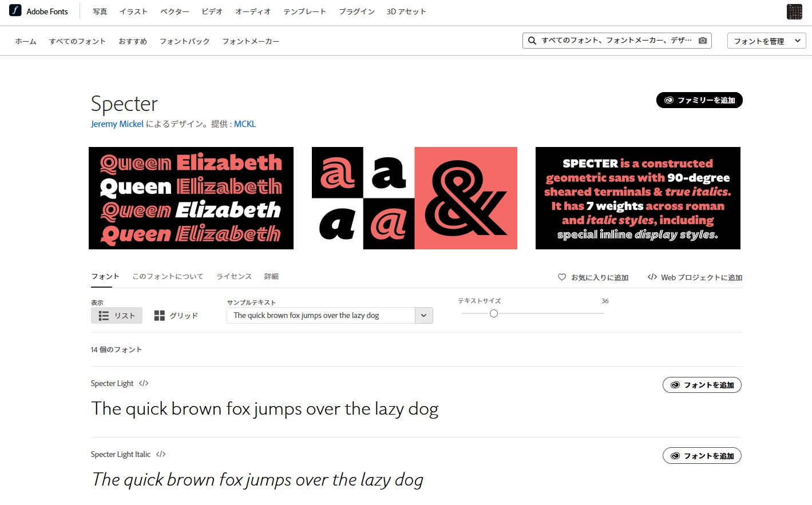The width and height of the screenshot is (812, 505).
Task: Open the プラグイン menu item
Action: [357, 11]
